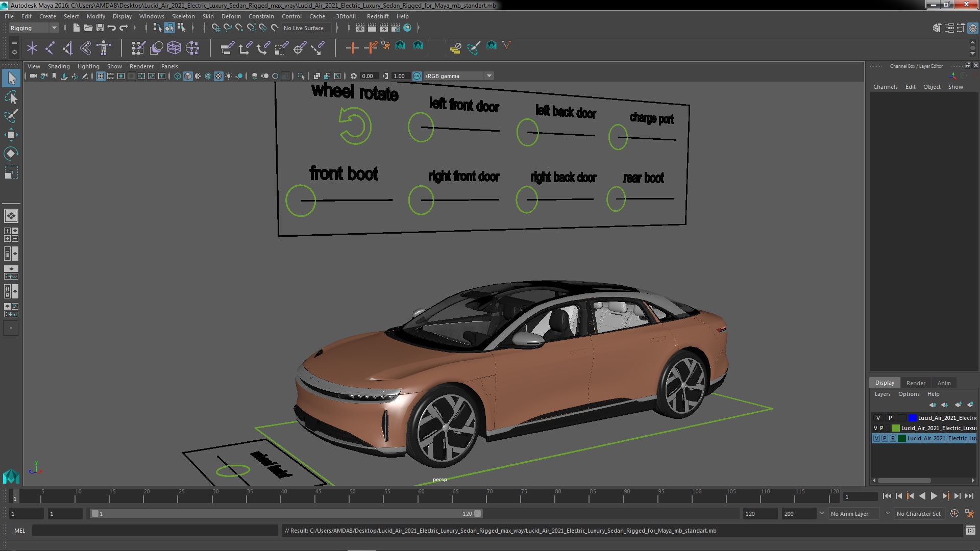Activate the Lasso select tool

click(x=11, y=97)
